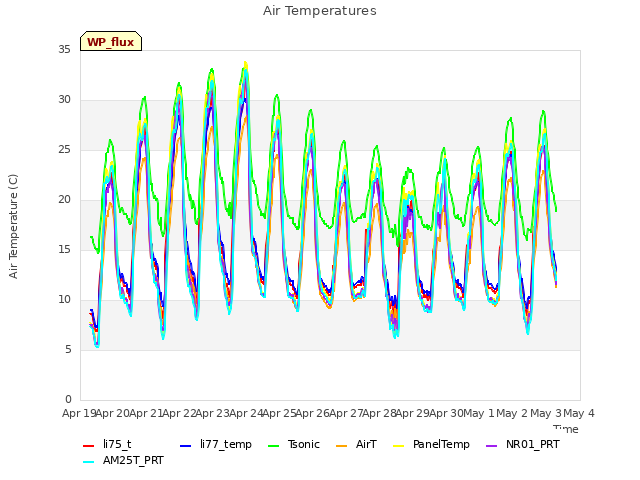This screenshot has height=480, width=640.
Task: Toggle the PanelTemp legend entry
Action: pyautogui.click(x=431, y=444)
